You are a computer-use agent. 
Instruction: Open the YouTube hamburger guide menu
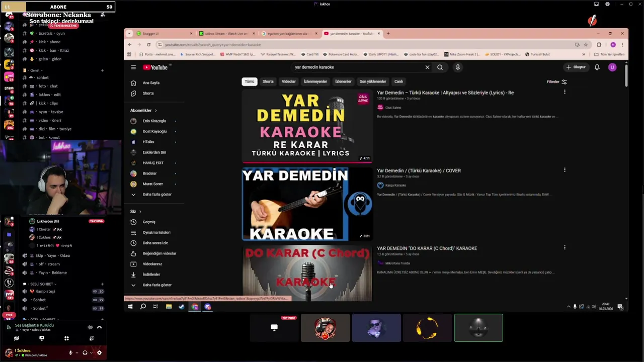click(x=133, y=67)
